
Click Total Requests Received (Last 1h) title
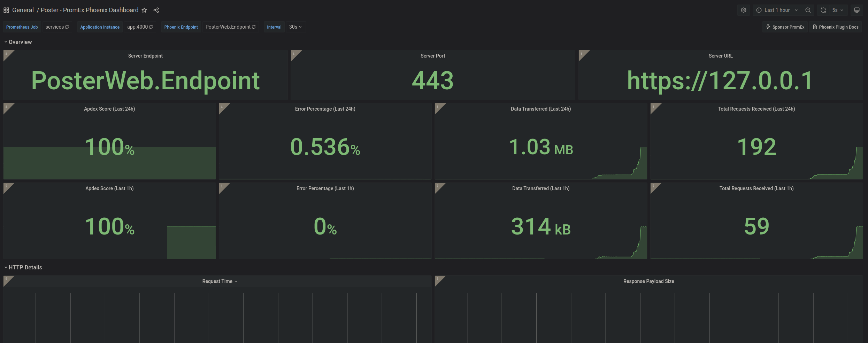756,188
